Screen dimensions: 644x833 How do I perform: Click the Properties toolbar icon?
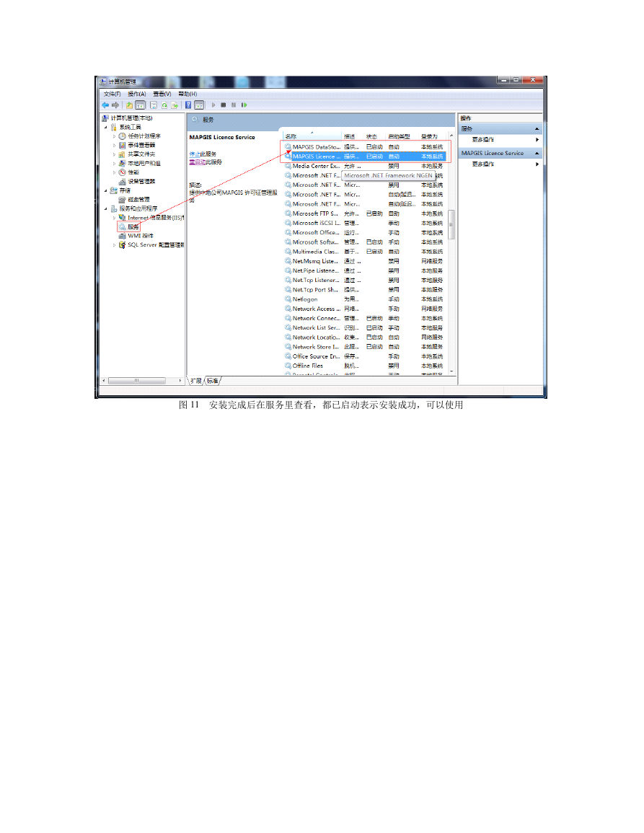(154, 105)
